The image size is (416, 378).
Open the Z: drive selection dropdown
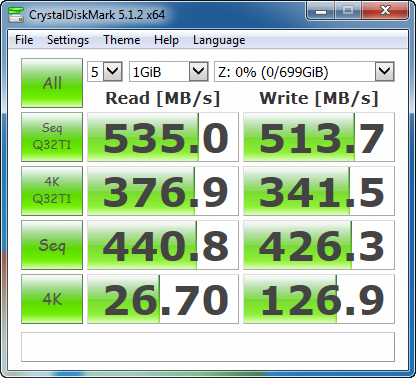(x=304, y=72)
